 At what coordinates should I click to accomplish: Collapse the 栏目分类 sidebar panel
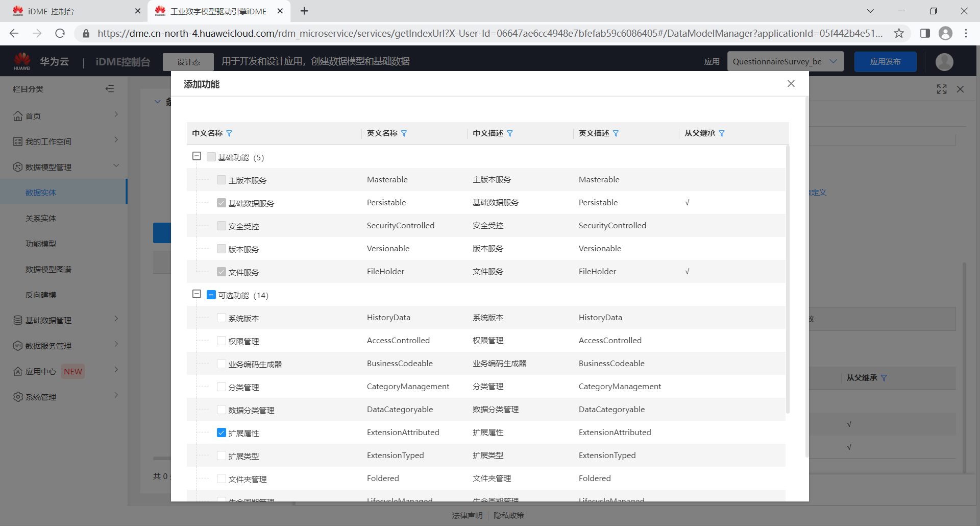click(110, 88)
